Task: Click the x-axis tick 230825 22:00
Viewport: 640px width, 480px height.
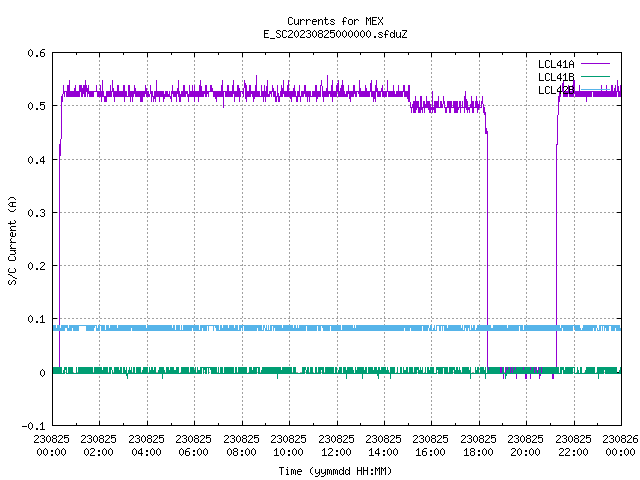Action: click(x=573, y=445)
